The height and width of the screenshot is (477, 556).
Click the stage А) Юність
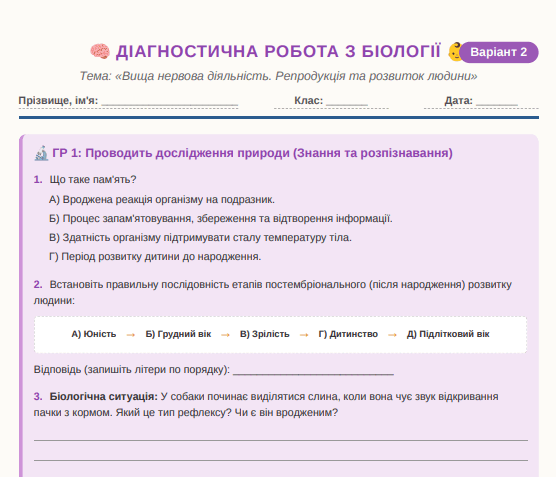tap(94, 334)
